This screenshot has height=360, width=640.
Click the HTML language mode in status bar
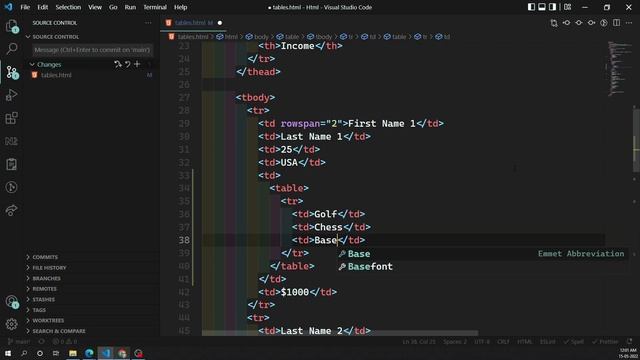[x=525, y=342]
